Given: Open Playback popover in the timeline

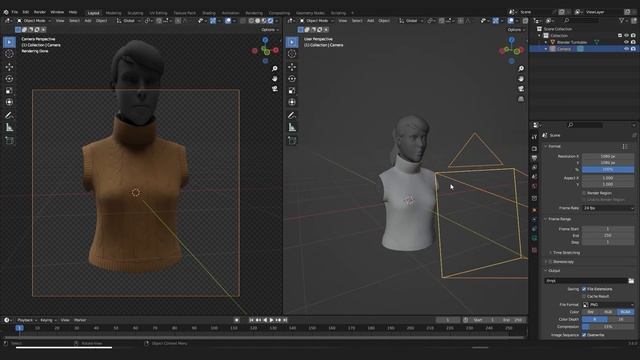Looking at the screenshot, I should coord(27,320).
